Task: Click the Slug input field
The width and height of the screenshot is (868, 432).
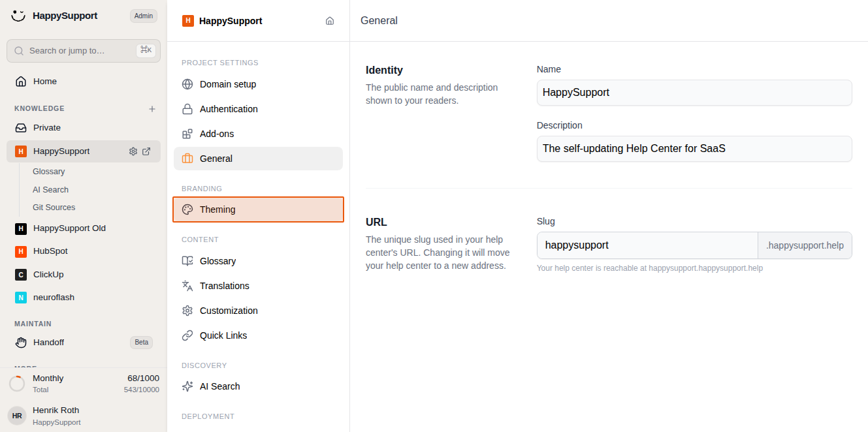Action: click(x=647, y=245)
